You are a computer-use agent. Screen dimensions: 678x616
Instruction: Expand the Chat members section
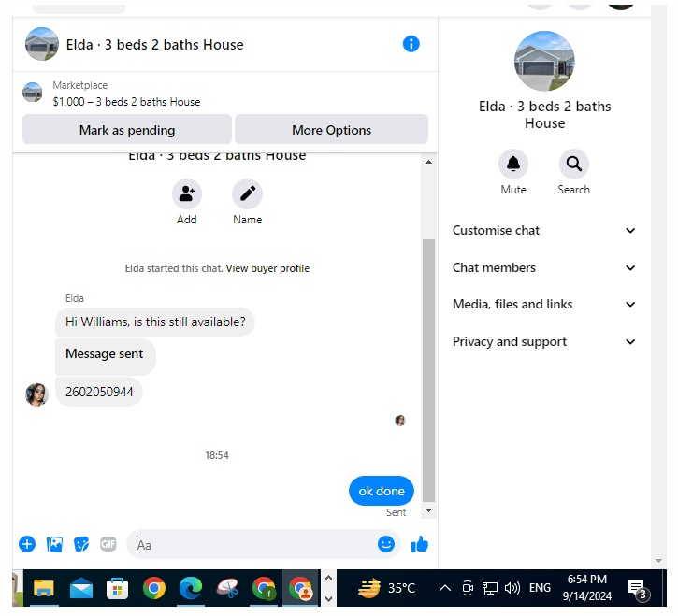pos(544,267)
